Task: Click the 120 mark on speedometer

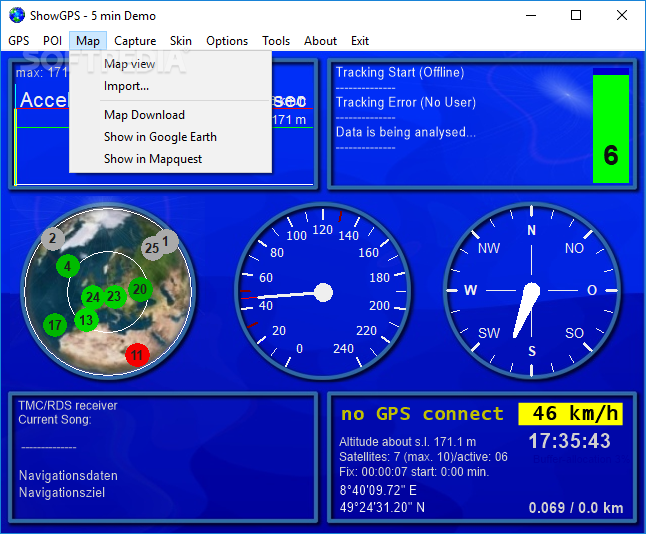Action: pyautogui.click(x=323, y=230)
